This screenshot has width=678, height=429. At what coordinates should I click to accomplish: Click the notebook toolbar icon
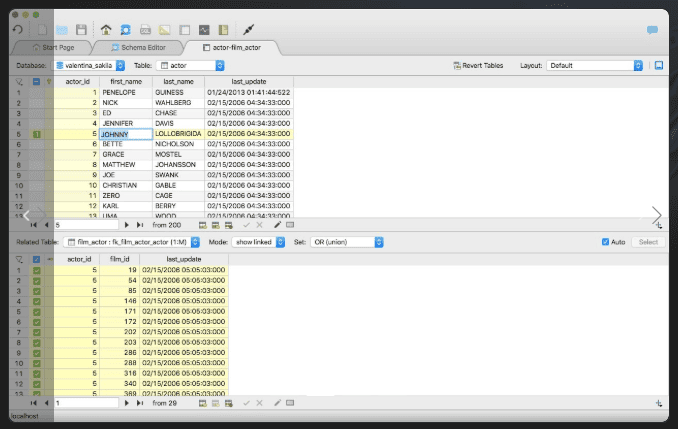(x=223, y=29)
